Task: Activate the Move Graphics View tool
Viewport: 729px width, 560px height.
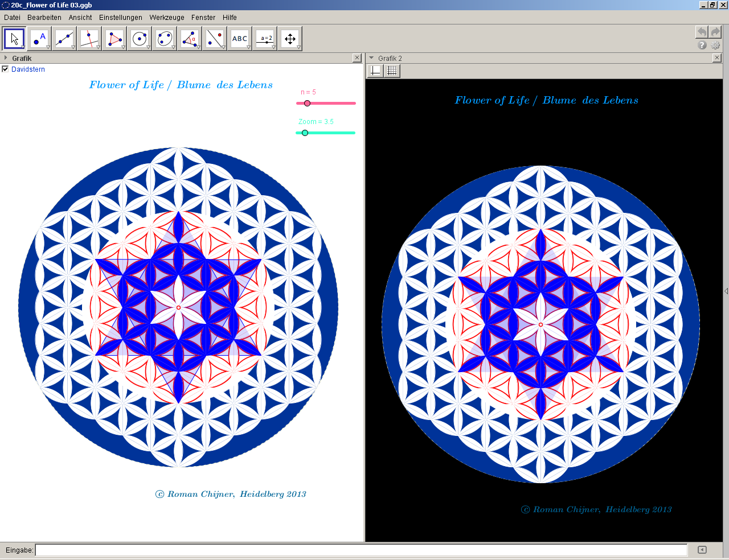Action: [290, 39]
